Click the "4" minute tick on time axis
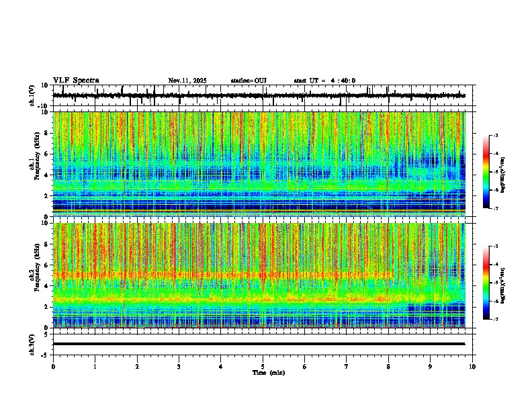 point(221,367)
